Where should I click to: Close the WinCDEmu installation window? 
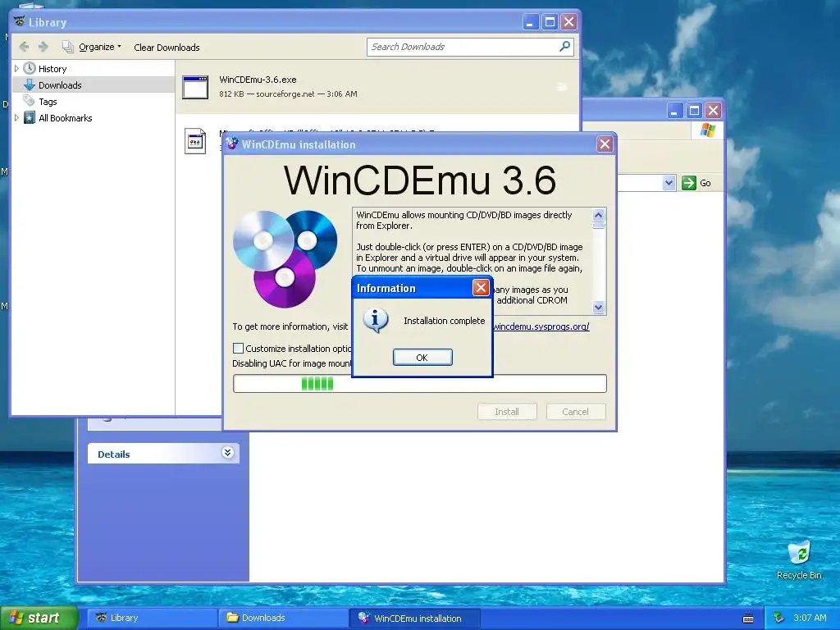pos(605,144)
